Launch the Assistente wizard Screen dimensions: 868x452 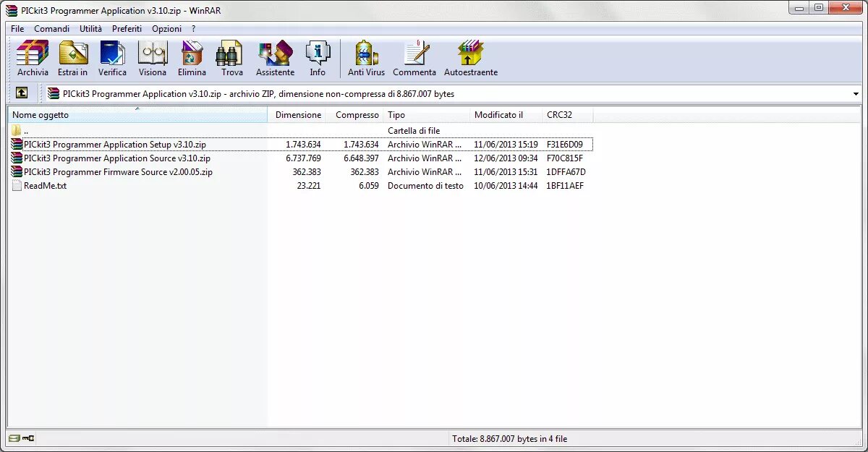coord(275,59)
